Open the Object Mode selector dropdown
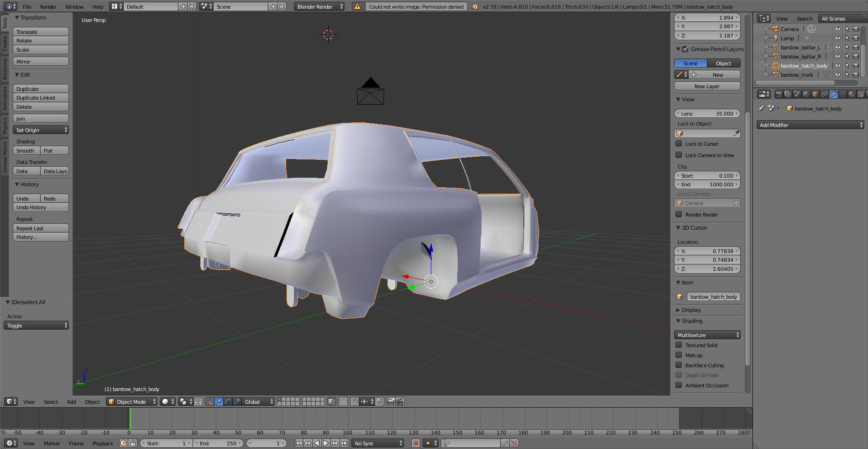This screenshot has height=449, width=868. click(x=131, y=401)
